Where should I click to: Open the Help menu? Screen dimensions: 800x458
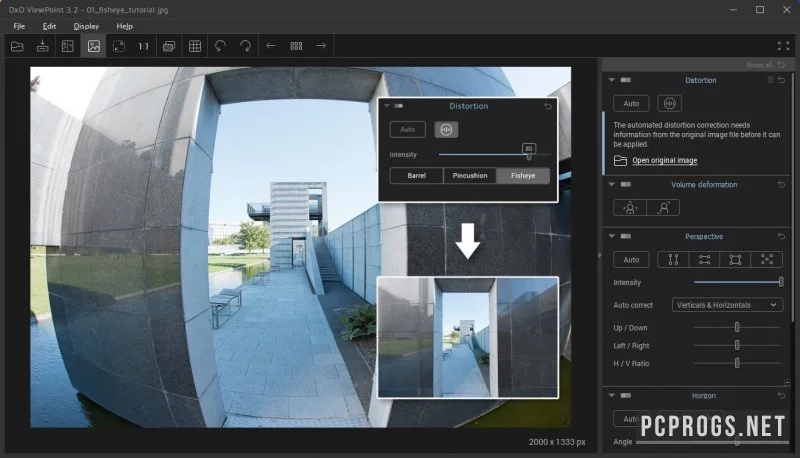tap(124, 26)
